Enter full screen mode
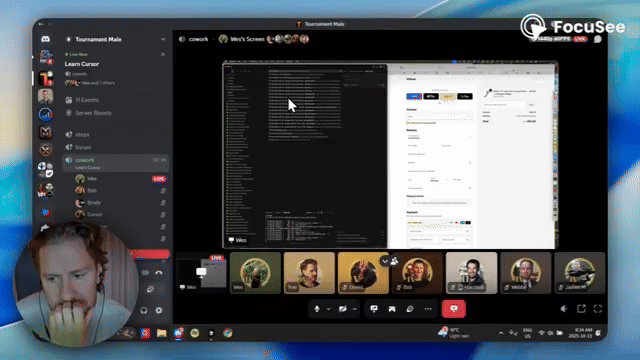Screen dimensions: 640x360 coord(598,309)
